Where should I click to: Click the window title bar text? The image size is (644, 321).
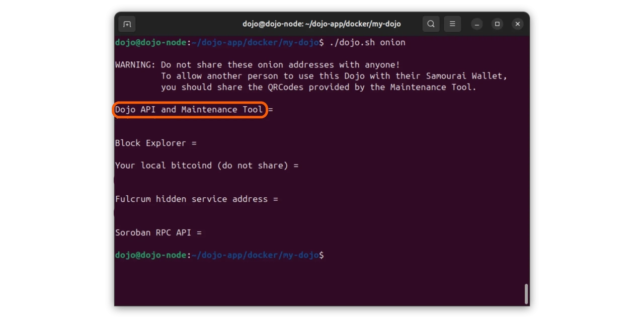(321, 24)
